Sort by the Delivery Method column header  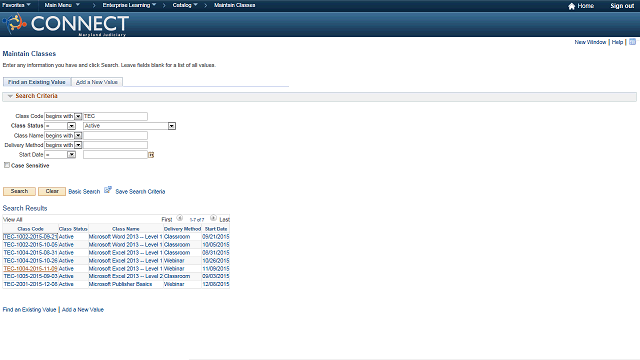[x=182, y=229]
